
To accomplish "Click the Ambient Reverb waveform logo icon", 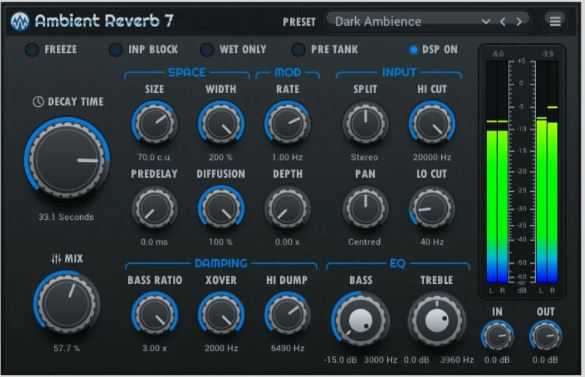I will coord(20,21).
